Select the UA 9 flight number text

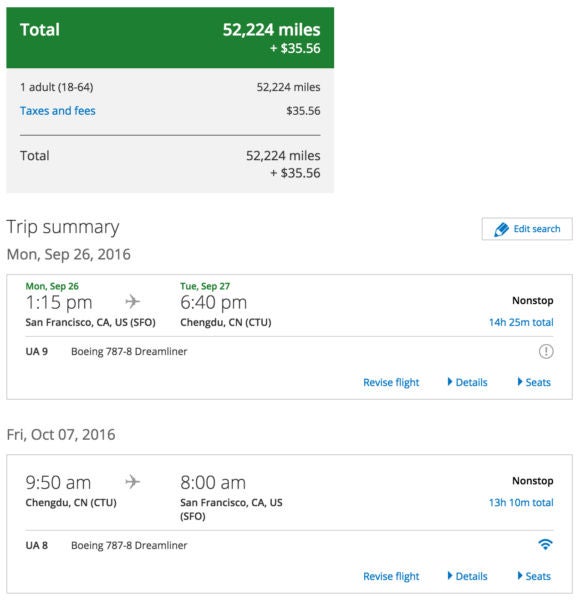tap(37, 351)
